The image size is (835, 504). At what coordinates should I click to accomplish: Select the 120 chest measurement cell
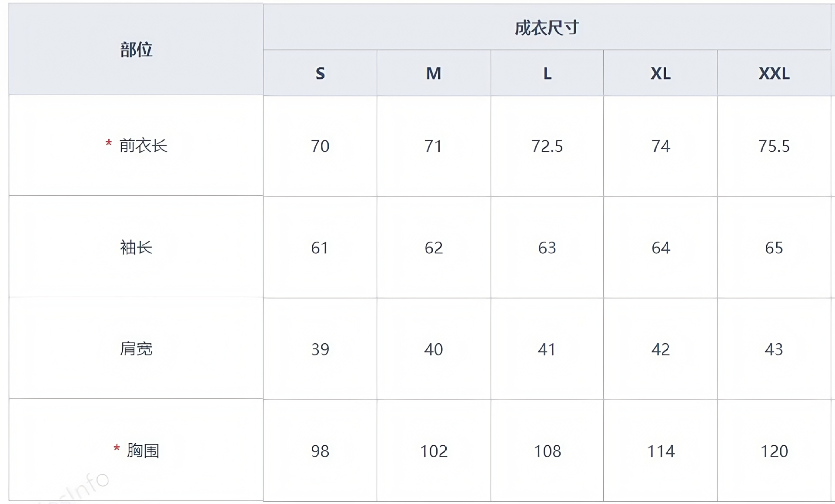point(774,451)
